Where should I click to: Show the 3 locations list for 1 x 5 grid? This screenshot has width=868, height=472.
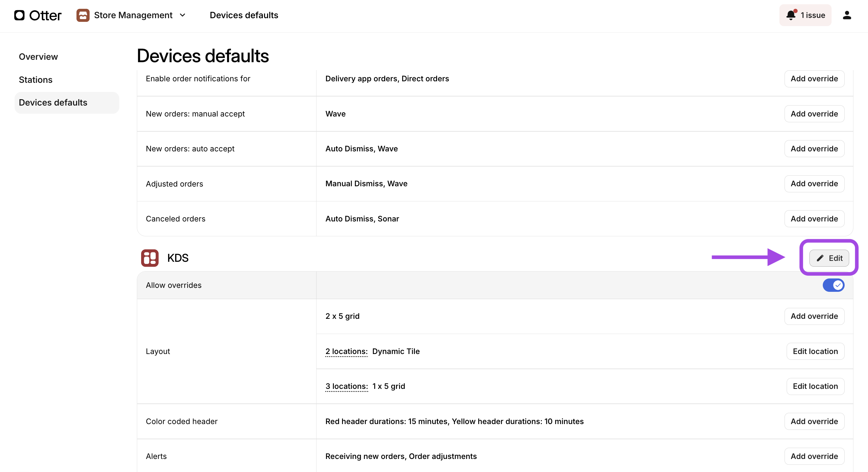pyautogui.click(x=346, y=386)
